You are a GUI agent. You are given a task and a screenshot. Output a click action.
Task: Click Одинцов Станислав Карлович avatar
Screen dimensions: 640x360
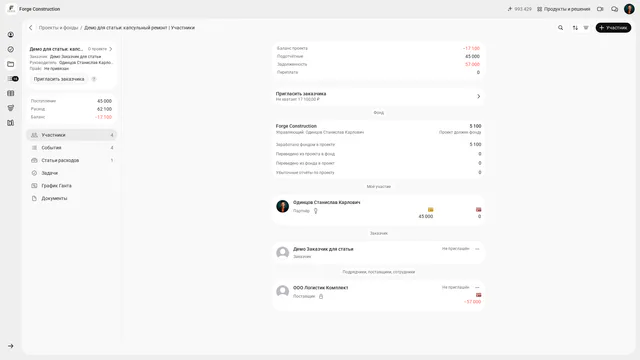pos(282,207)
